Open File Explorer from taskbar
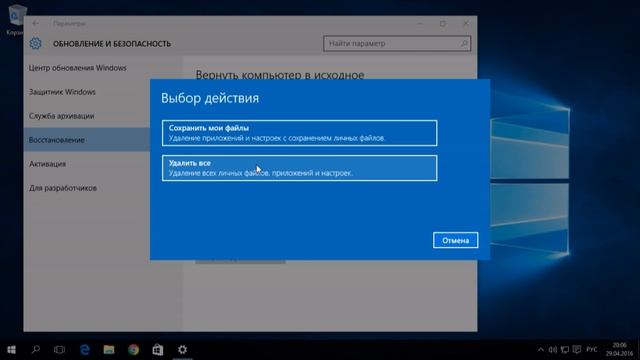This screenshot has width=640, height=360. (109, 350)
